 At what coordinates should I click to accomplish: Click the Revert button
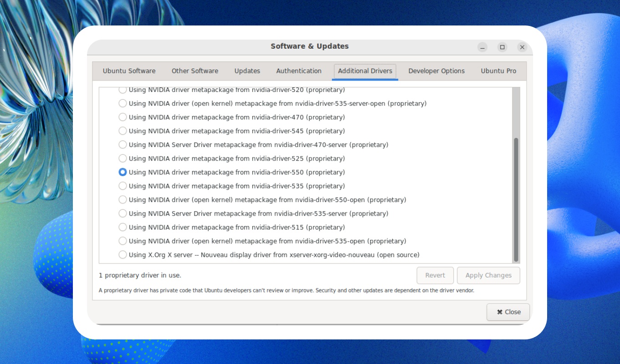click(435, 275)
